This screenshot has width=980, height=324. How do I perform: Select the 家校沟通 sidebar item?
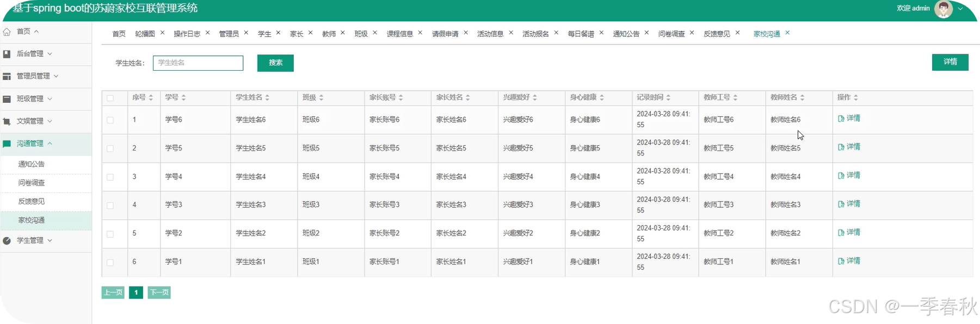click(x=32, y=221)
